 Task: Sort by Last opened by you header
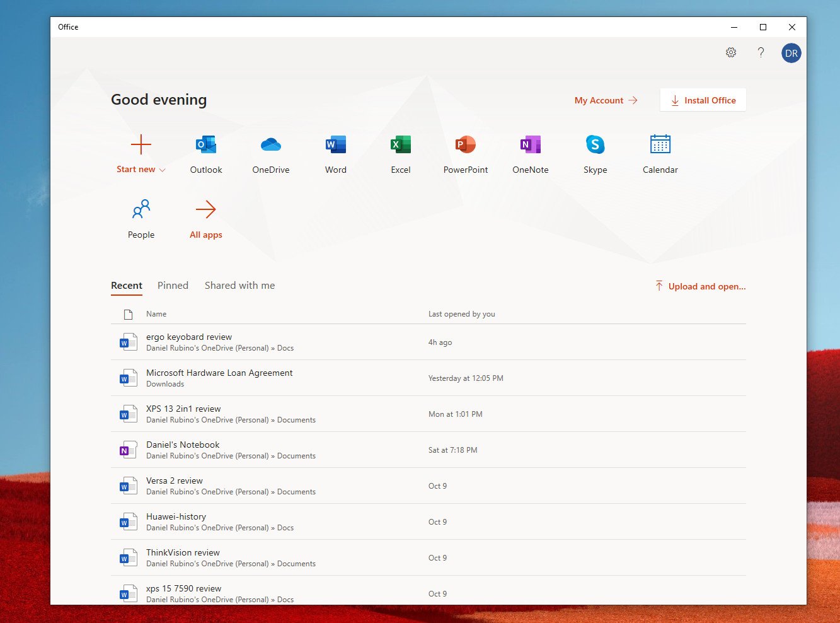coord(462,314)
